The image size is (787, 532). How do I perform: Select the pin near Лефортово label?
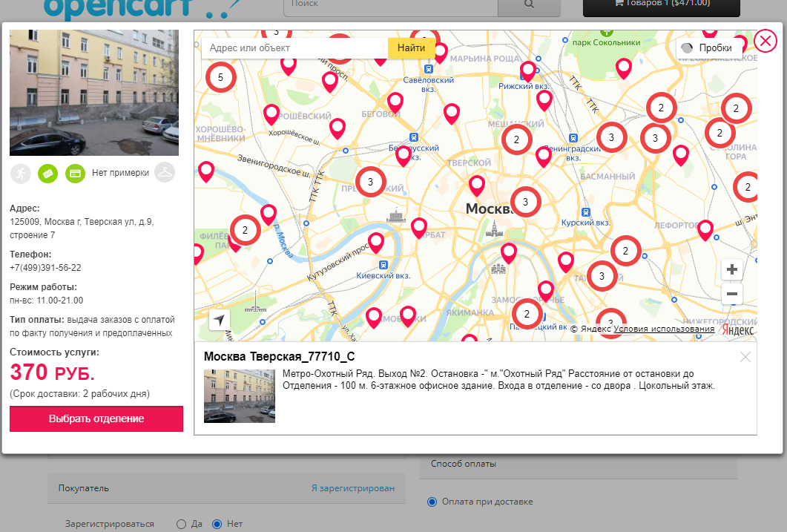coord(705,229)
